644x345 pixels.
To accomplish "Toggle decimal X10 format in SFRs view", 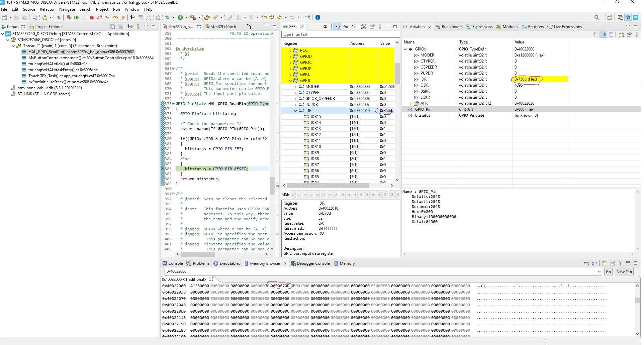I will point(346,27).
